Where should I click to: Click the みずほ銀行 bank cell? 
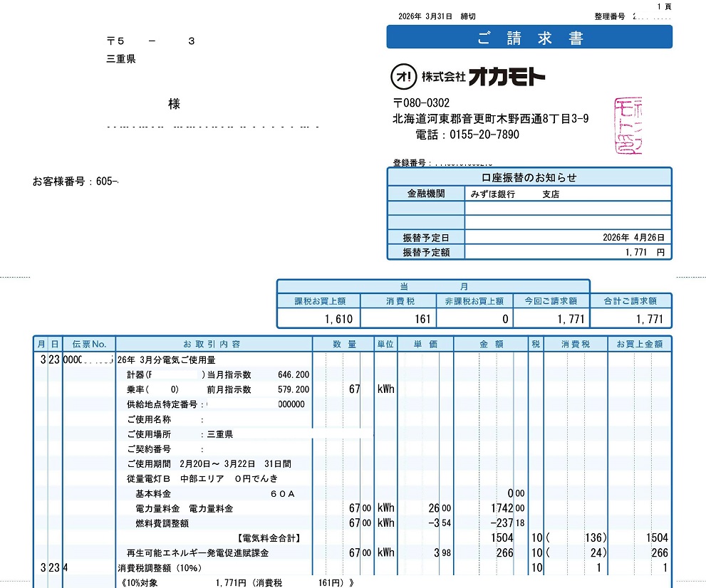[x=493, y=194]
